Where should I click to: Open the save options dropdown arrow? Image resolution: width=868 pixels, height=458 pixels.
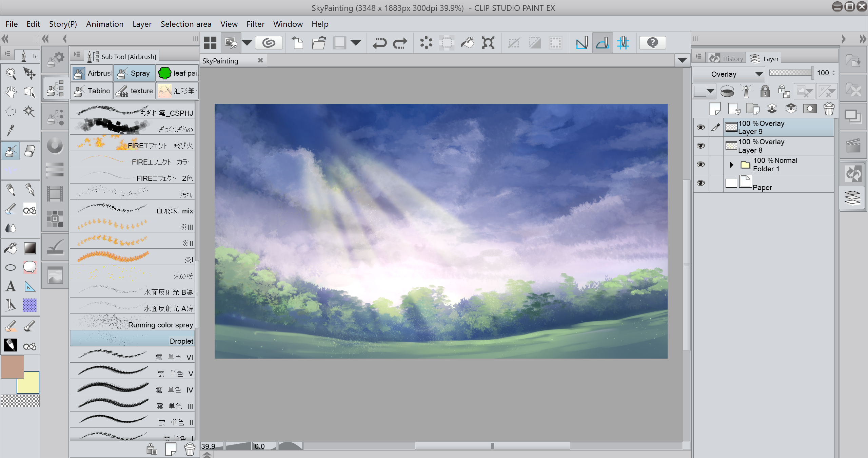pos(356,43)
